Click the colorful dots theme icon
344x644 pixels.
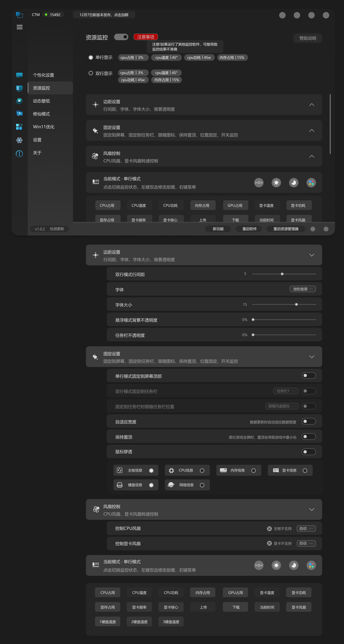tap(311, 183)
